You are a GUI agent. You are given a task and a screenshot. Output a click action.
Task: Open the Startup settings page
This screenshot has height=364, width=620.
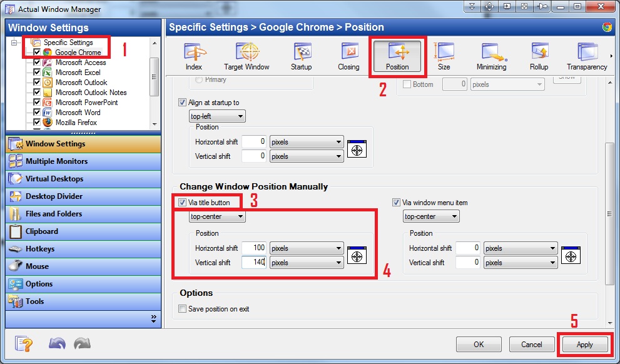302,56
